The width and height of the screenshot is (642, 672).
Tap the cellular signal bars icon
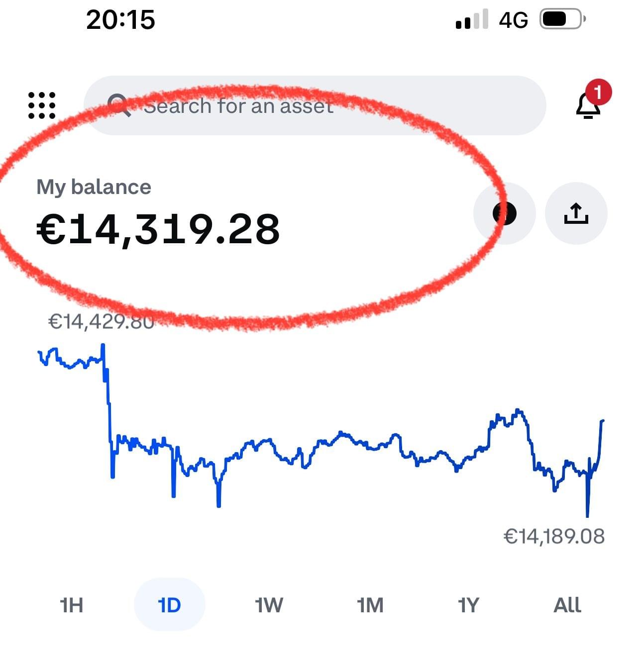point(471,20)
